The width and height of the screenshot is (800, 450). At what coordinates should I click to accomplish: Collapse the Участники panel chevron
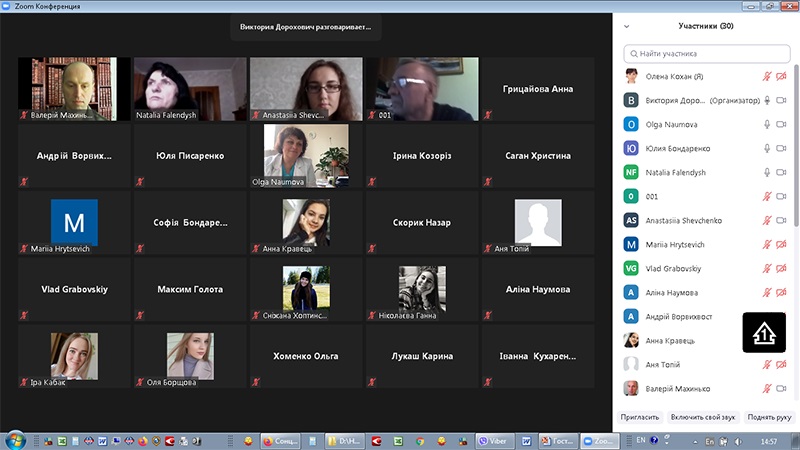click(x=627, y=26)
